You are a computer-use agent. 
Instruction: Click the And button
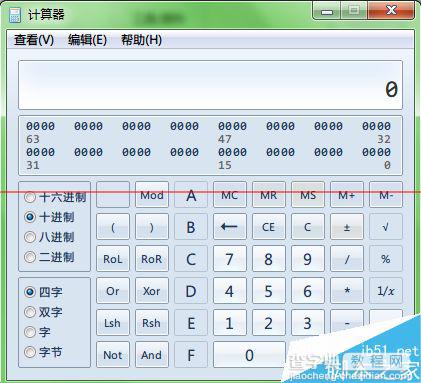pyautogui.click(x=152, y=355)
